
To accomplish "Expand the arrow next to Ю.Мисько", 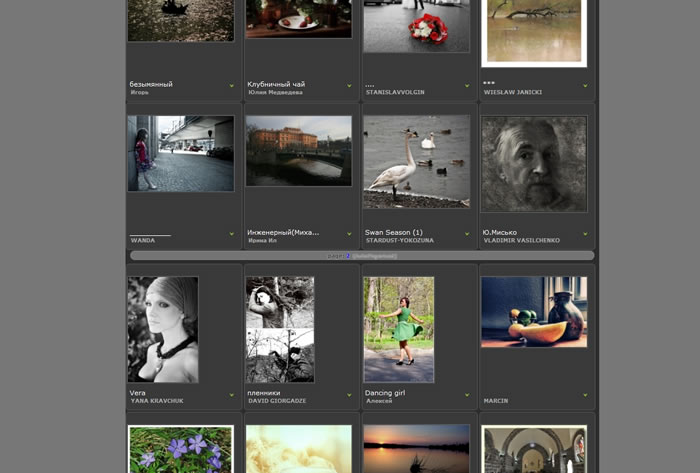I will tap(585, 234).
